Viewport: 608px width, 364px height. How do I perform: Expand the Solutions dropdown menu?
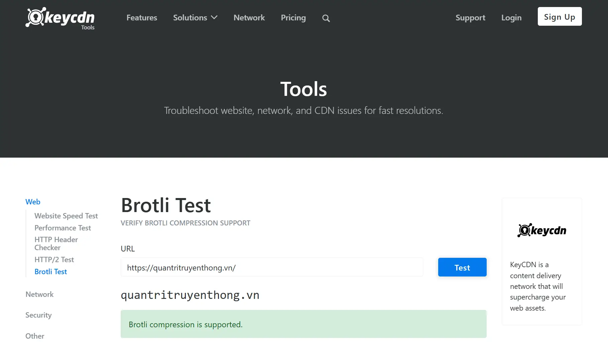[x=195, y=18]
